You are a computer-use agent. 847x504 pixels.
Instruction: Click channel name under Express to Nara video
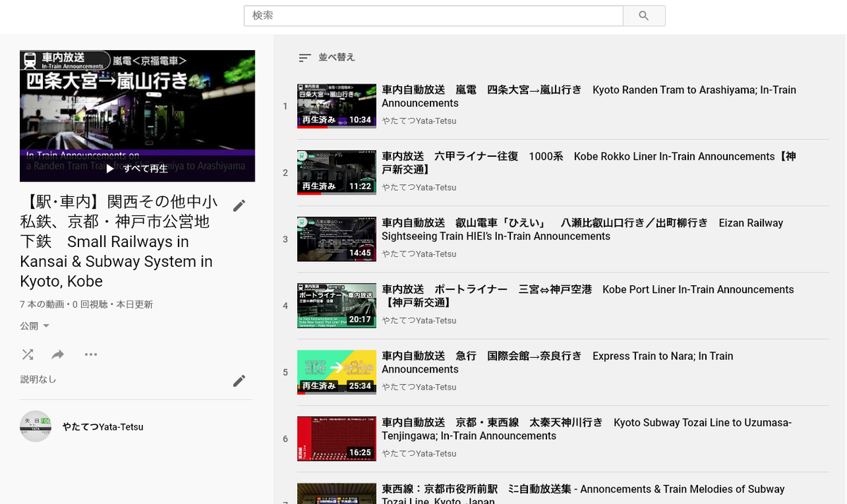point(419,387)
